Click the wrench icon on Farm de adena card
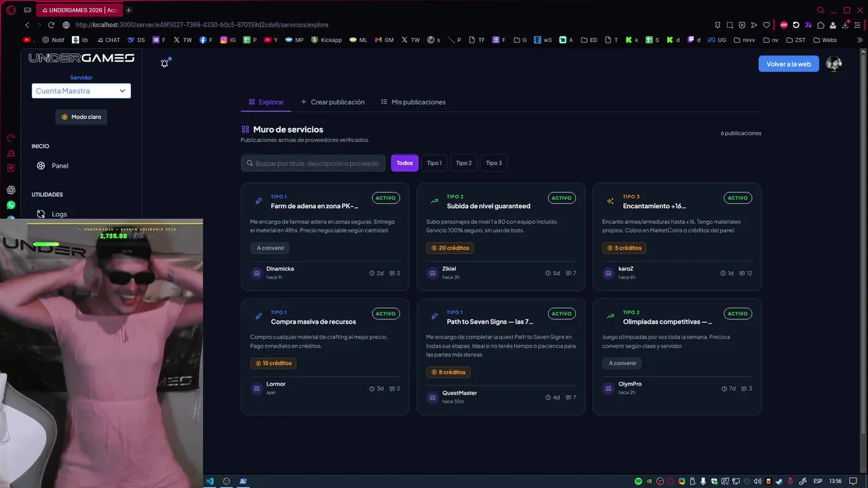The height and width of the screenshot is (488, 868). (x=258, y=201)
